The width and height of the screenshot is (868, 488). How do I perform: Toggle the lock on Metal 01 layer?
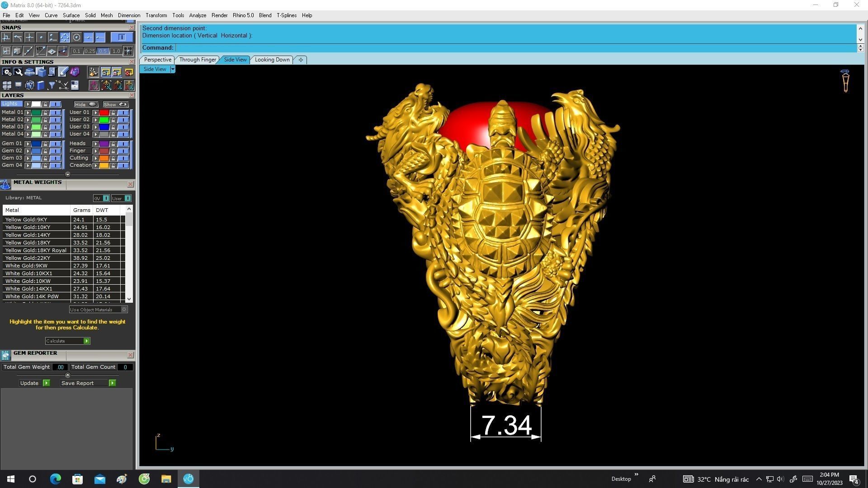pyautogui.click(x=45, y=113)
